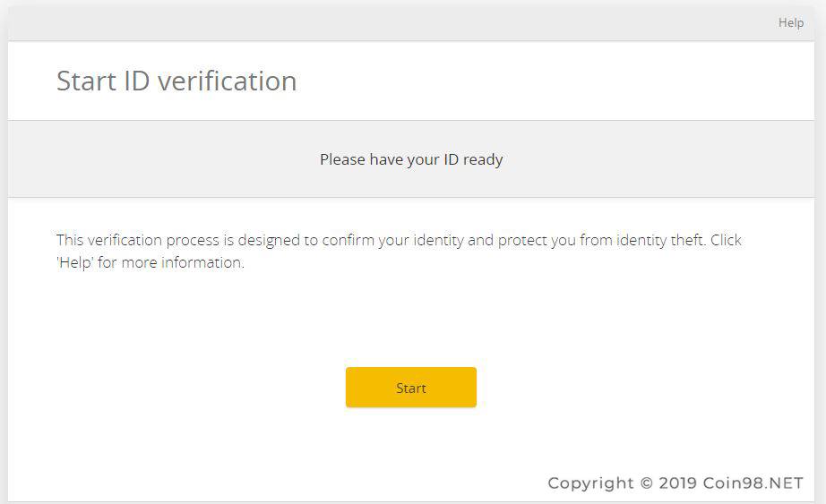Click the 'Please have your ID ready' banner

(x=411, y=159)
